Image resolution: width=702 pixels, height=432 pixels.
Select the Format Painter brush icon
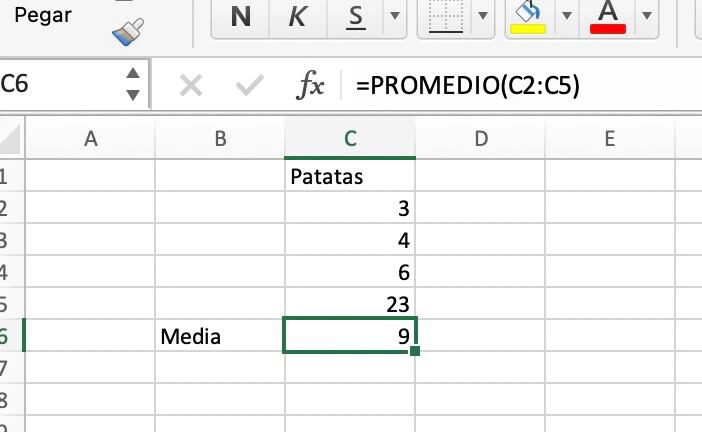pyautogui.click(x=128, y=31)
